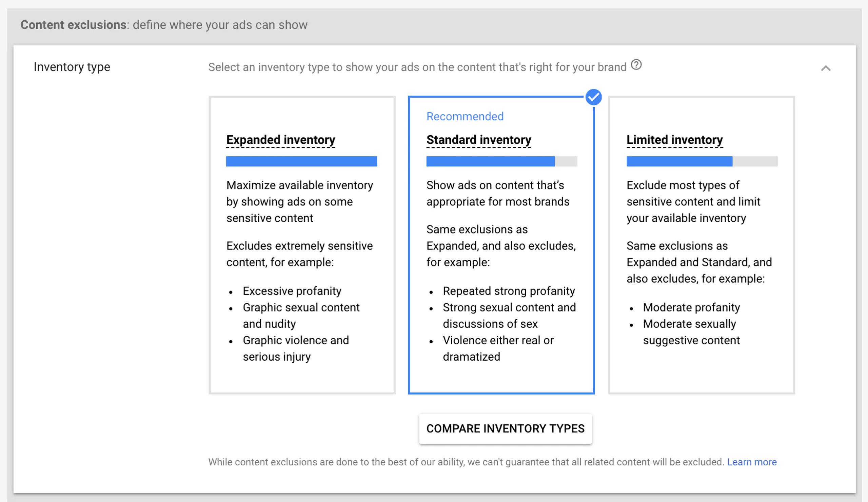Click the Standard inventory heading
Viewport: 868px width, 502px height.
point(478,140)
